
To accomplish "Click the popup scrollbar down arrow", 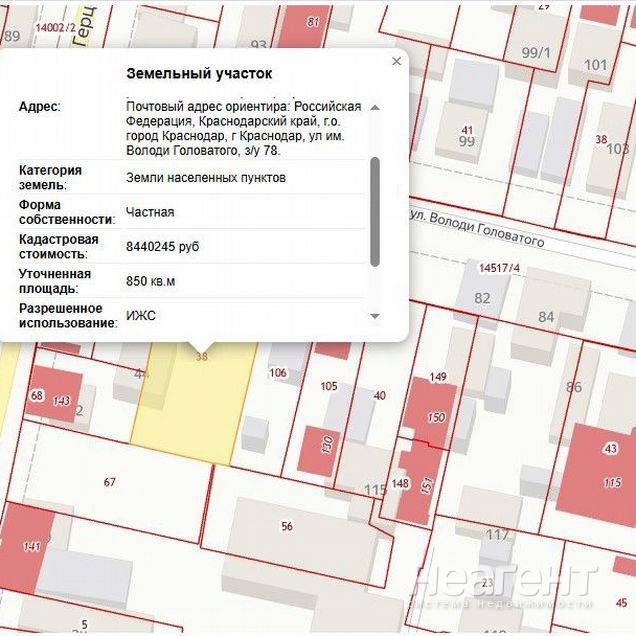I will click(x=375, y=316).
